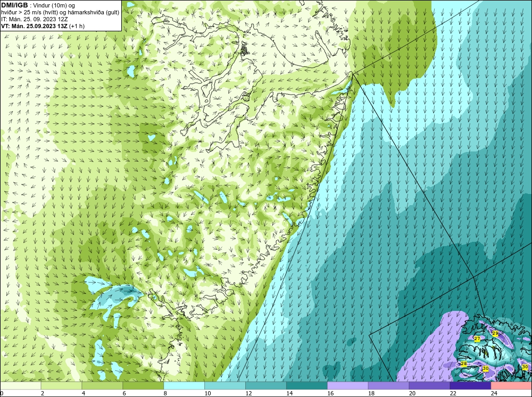Click the 22–24 m/s dark indigo legend swatch

pyautogui.click(x=470, y=386)
